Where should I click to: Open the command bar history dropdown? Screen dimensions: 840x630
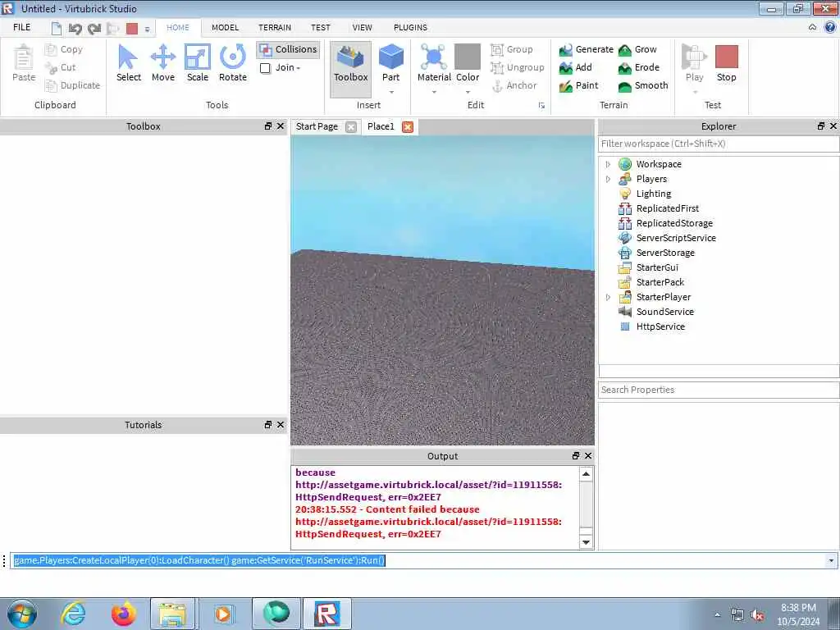tap(831, 560)
